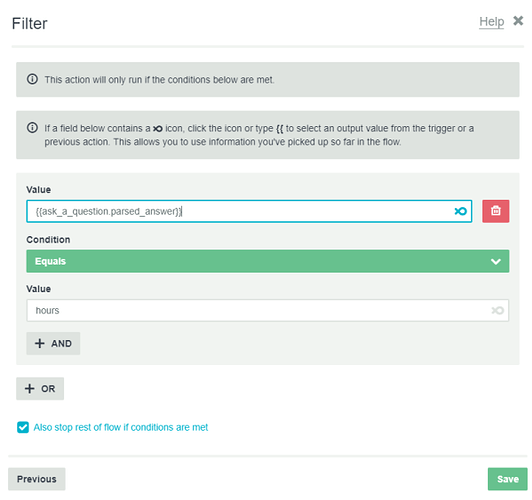Click the plus icon on the OR button
Image resolution: width=532 pixels, height=500 pixels.
(30, 388)
